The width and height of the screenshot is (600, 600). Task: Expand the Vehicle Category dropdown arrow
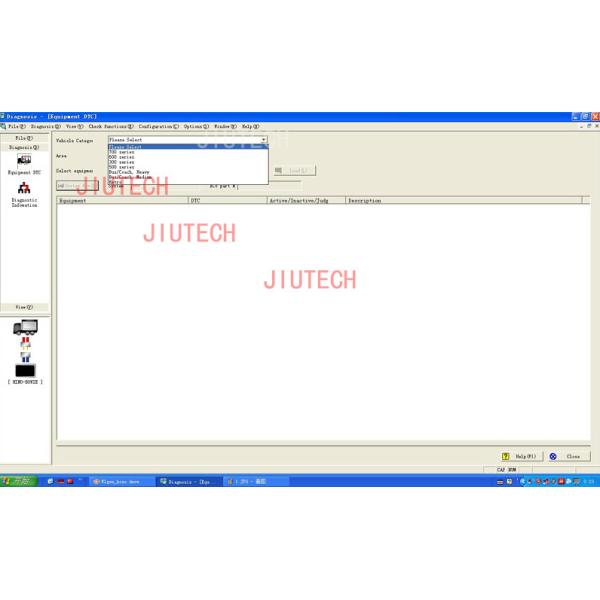(x=264, y=140)
